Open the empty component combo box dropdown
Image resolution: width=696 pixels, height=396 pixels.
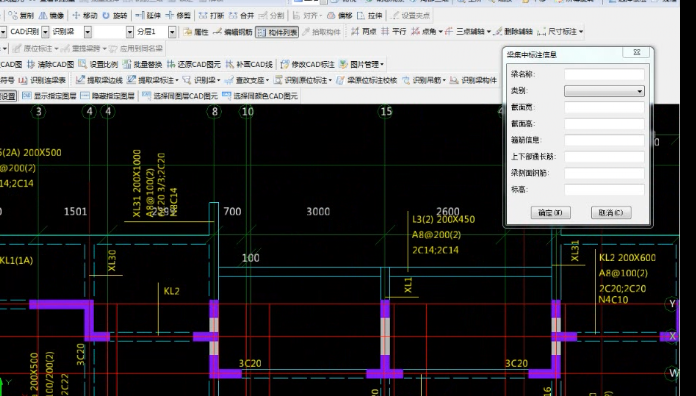[x=130, y=32]
